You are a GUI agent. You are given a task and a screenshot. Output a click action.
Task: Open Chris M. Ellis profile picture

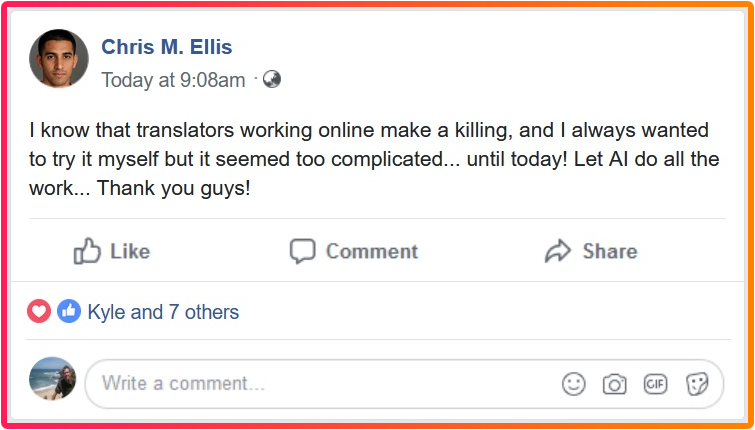coord(59,58)
